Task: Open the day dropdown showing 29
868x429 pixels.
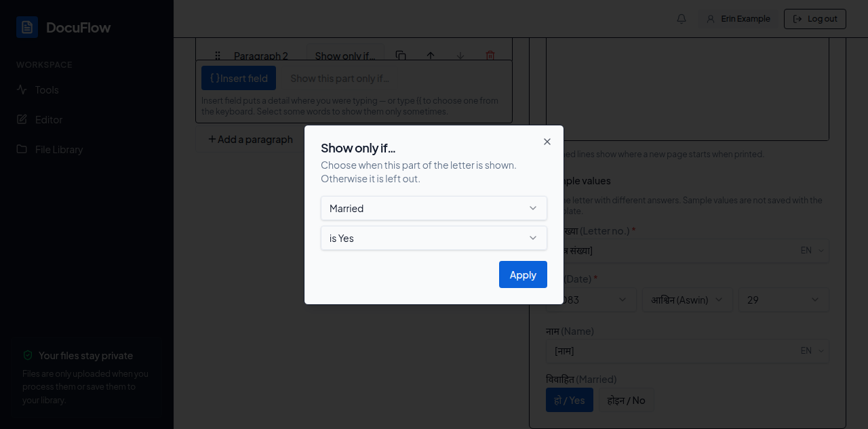Action: (784, 300)
